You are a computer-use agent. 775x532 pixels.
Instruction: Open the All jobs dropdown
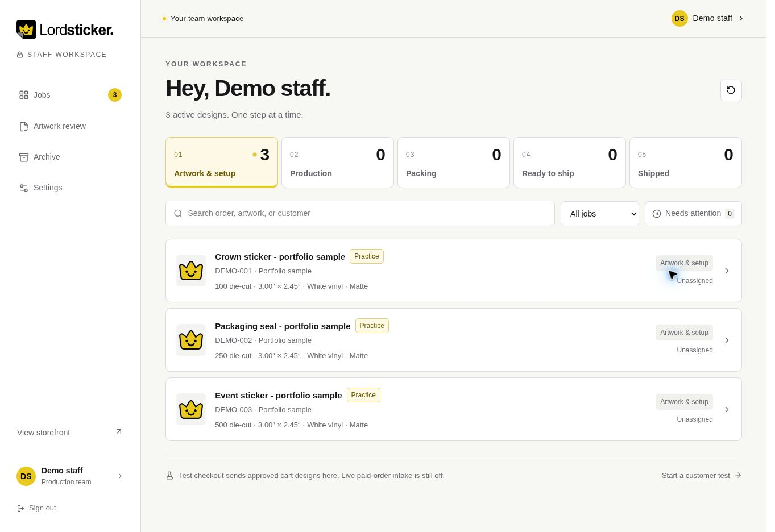coord(600,214)
